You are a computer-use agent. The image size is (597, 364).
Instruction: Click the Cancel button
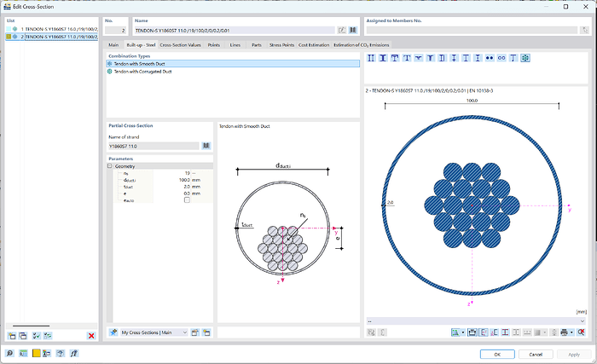[x=536, y=354]
